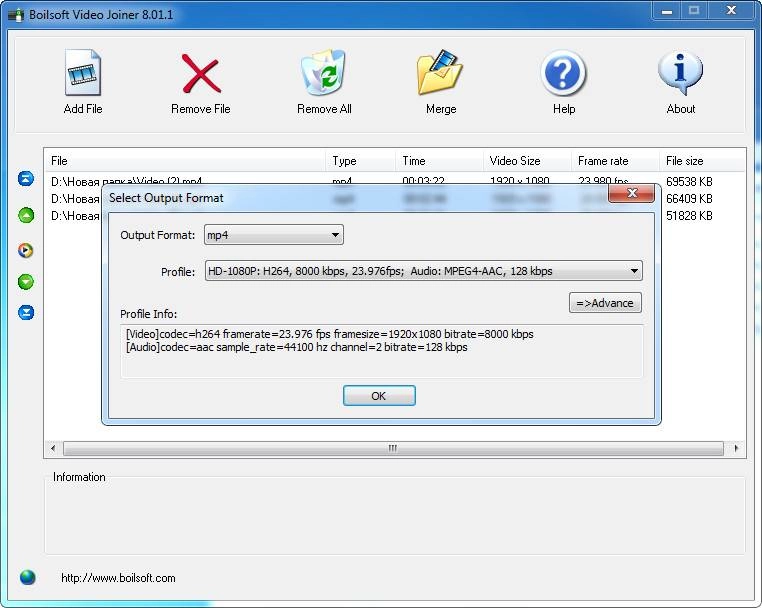Select the 66409 KB file size cell
762x608 pixels.
pos(689,199)
